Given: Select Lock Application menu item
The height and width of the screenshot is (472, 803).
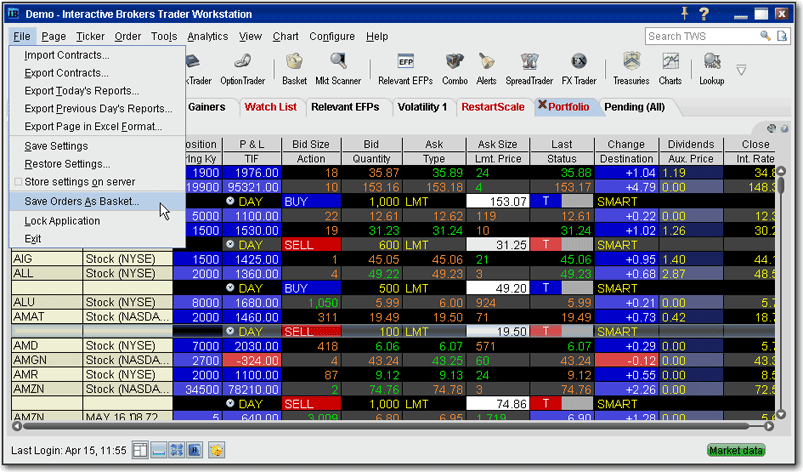Looking at the screenshot, I should click(97, 221).
